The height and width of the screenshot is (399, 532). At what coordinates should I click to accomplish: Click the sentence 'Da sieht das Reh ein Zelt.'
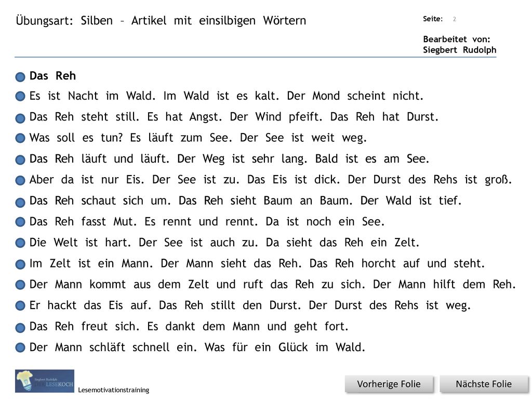tap(343, 243)
